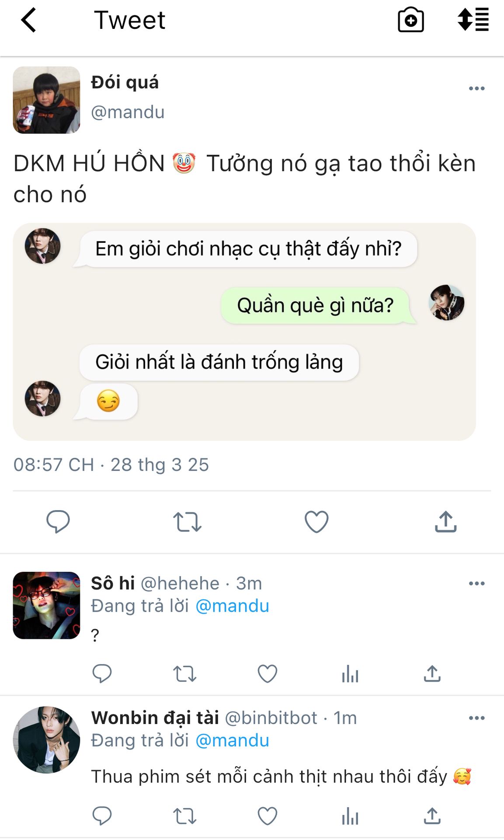Tap the back arrow in header
The image size is (504, 840).
(29, 21)
